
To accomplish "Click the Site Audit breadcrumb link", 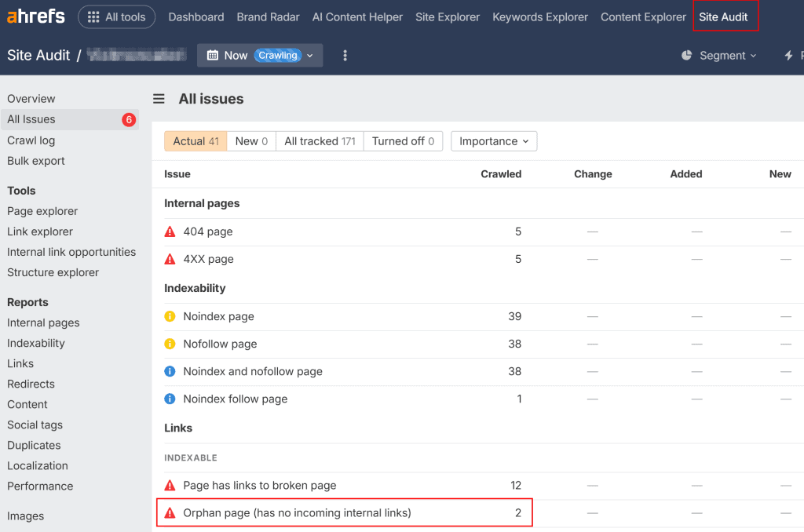I will click(38, 56).
